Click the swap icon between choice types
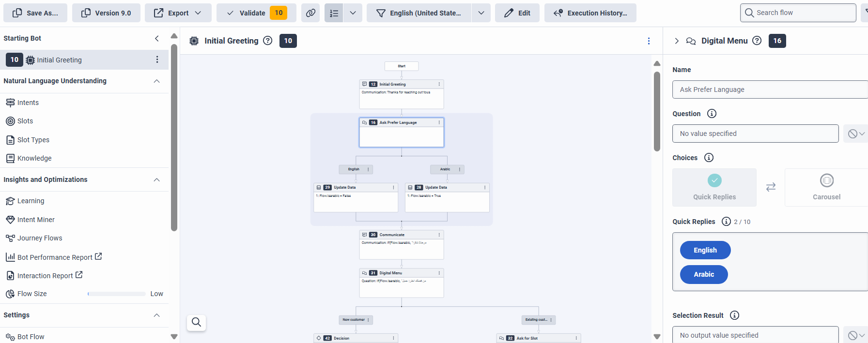The width and height of the screenshot is (868, 343). point(771,187)
